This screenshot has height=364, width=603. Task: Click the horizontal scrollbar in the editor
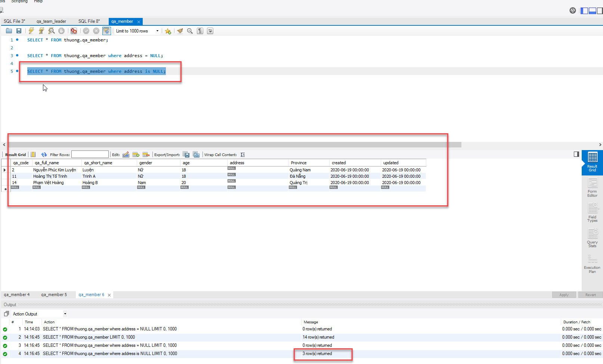(x=235, y=144)
